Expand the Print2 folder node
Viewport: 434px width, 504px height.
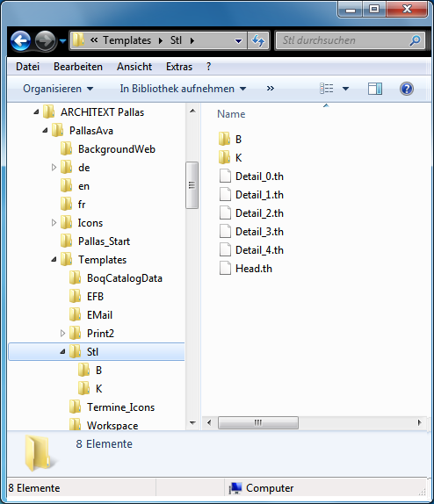point(62,334)
